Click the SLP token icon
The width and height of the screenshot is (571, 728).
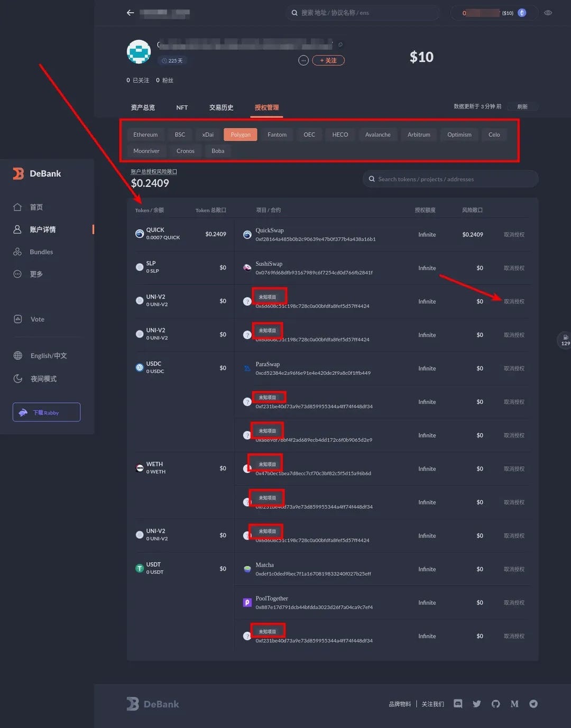coord(140,267)
